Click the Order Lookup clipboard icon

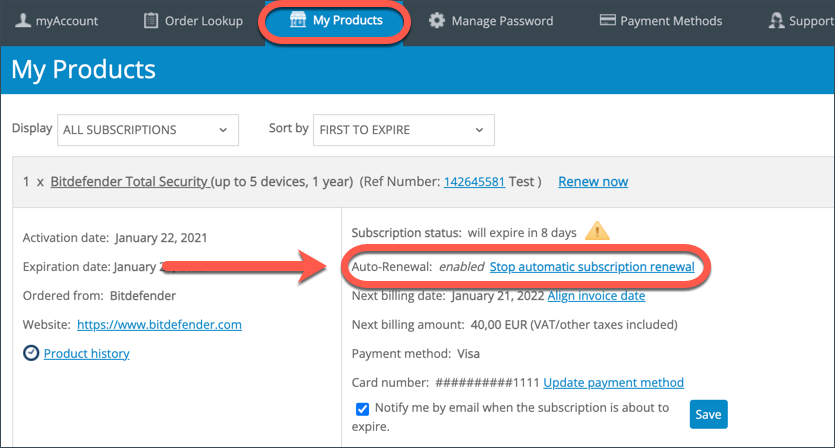151,20
